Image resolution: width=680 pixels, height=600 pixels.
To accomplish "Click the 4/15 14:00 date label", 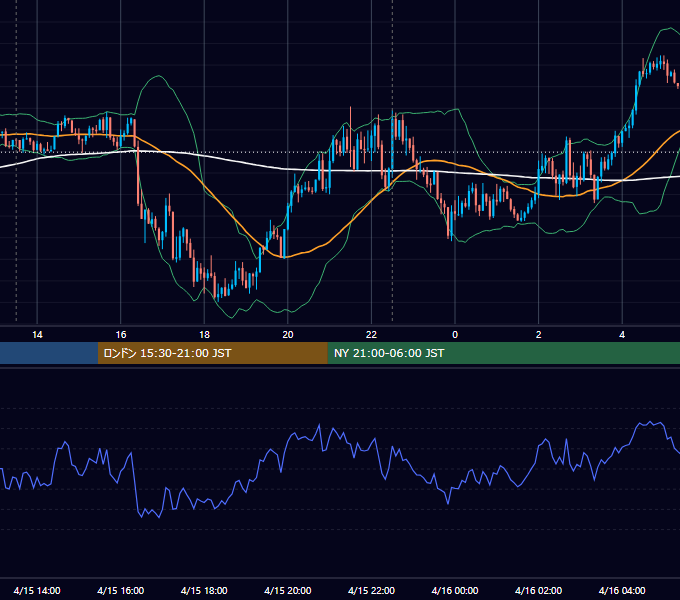I will pyautogui.click(x=37, y=590).
